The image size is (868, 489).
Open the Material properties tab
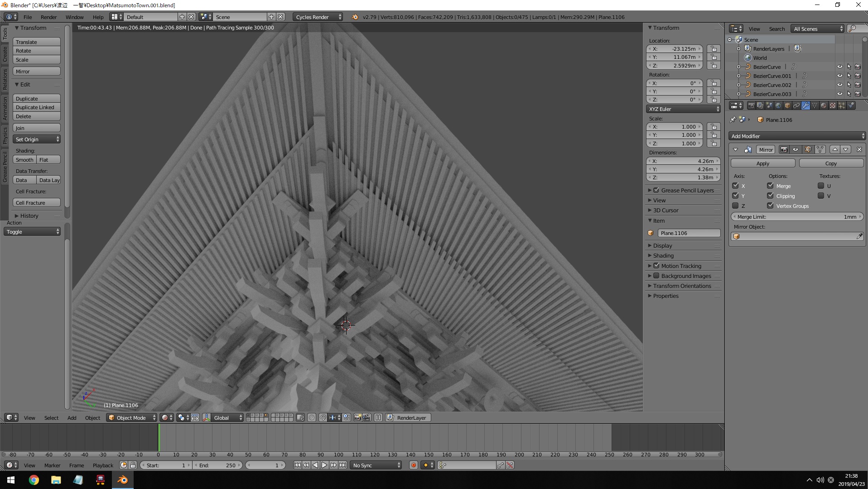[823, 105]
